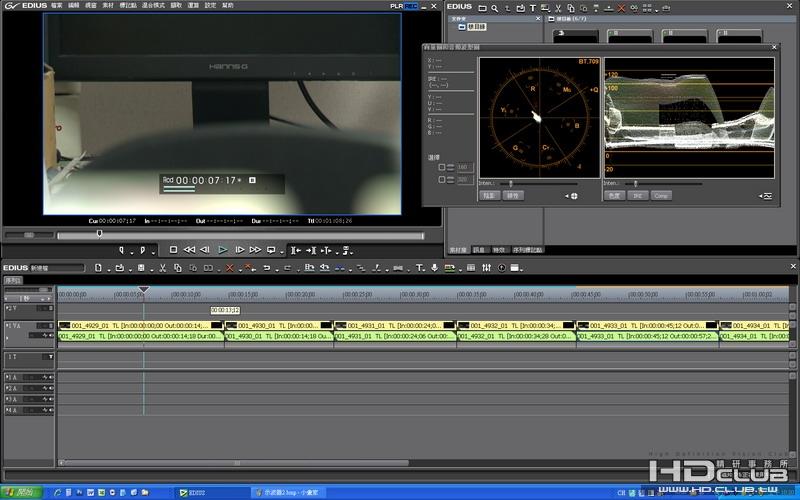This screenshot has height=500, width=800.
Task: Click the IRE button under the waveform
Action: click(x=638, y=195)
